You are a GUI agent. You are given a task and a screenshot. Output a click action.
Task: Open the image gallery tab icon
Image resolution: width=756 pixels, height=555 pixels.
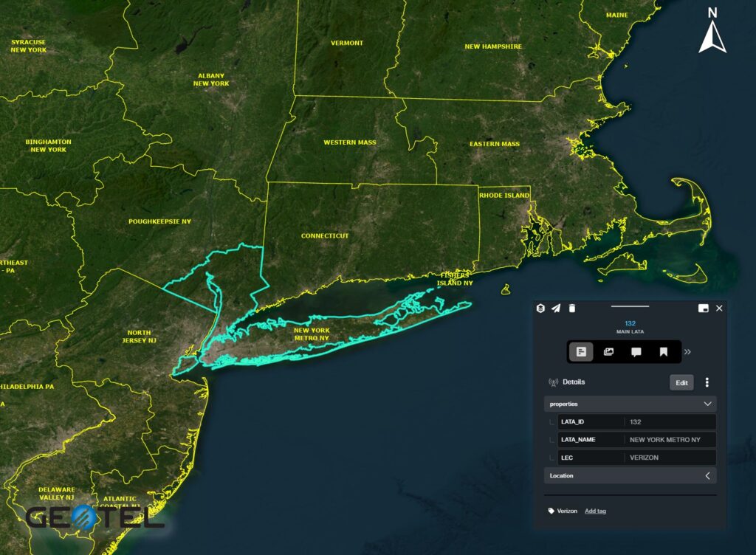click(x=610, y=352)
